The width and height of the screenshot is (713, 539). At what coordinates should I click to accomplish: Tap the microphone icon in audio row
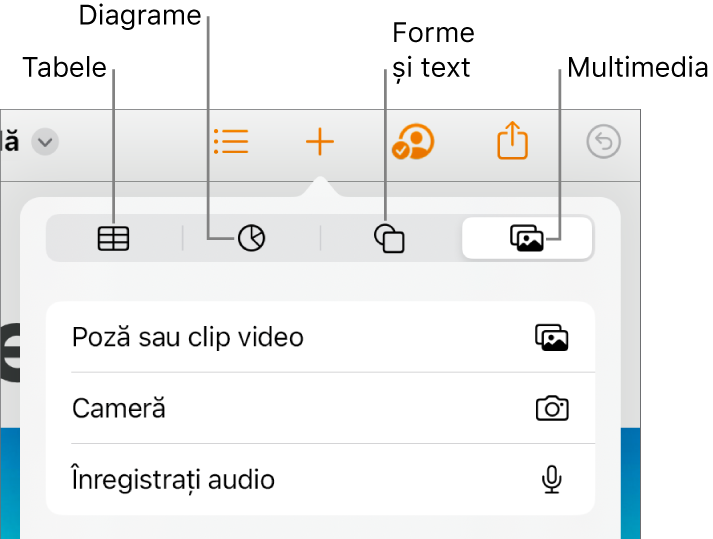[x=552, y=479]
